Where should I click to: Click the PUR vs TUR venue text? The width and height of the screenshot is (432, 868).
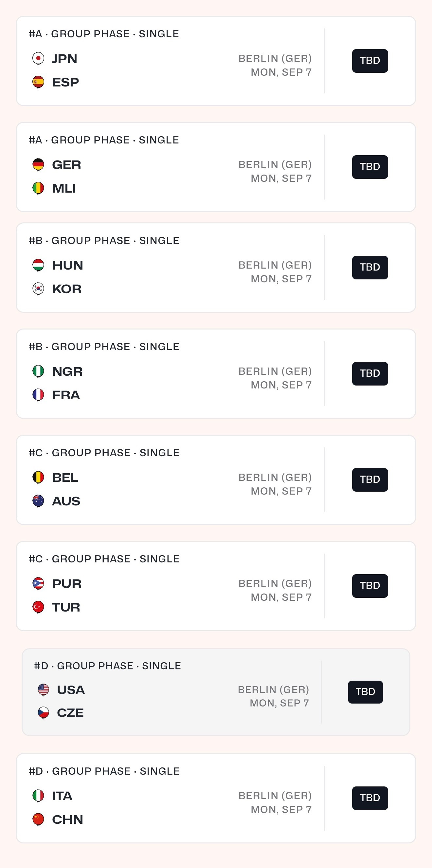tap(275, 583)
